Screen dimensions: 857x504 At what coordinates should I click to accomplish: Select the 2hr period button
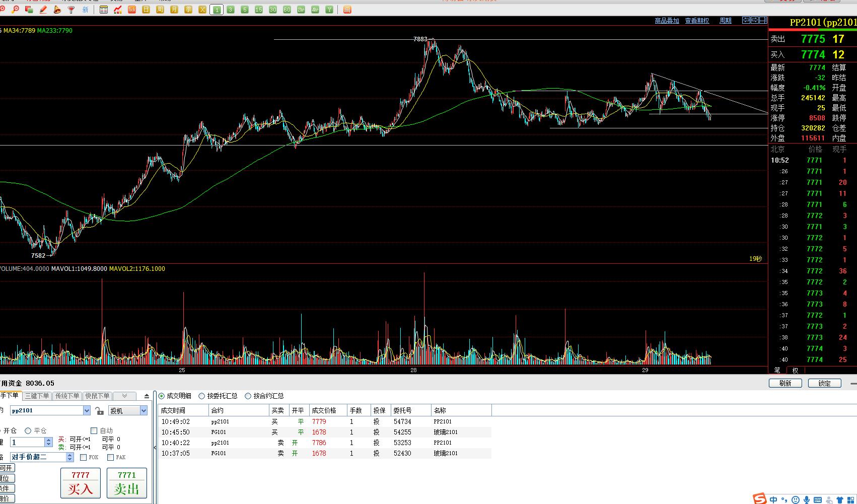point(301,10)
